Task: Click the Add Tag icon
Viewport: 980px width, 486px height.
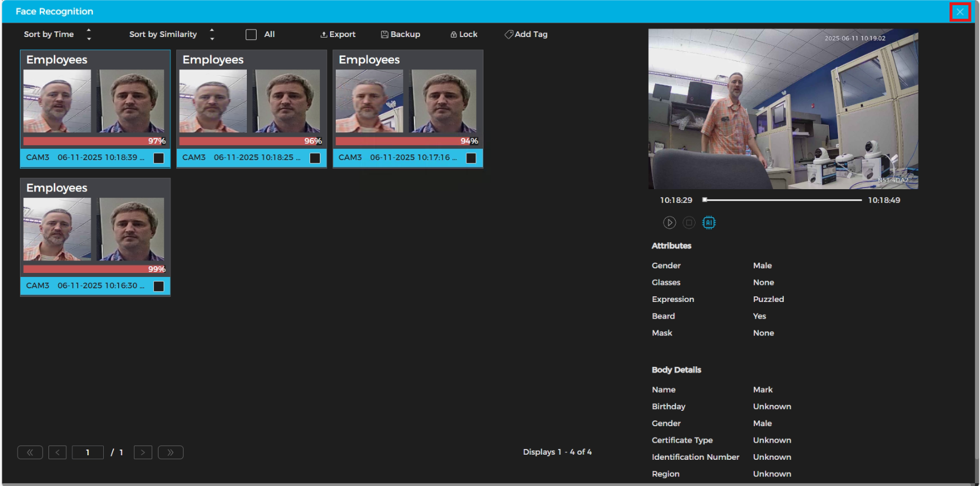Action: (509, 35)
